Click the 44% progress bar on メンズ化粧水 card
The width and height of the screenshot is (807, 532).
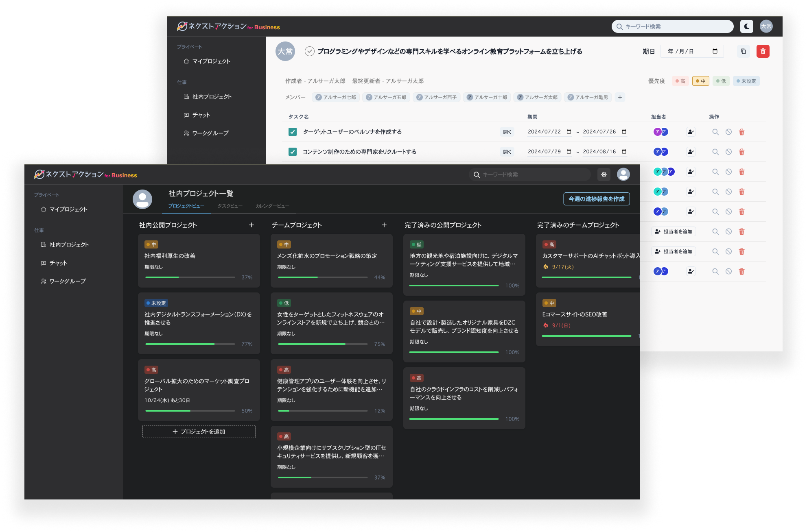(x=322, y=277)
